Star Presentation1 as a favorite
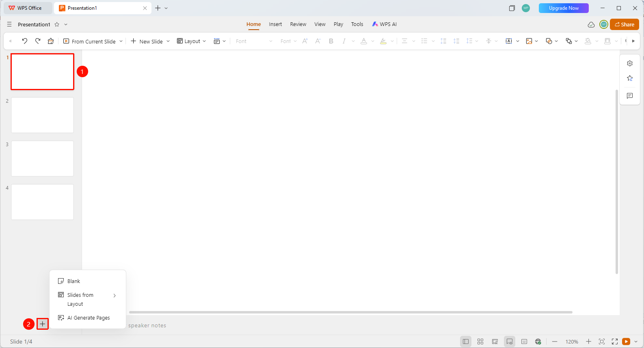Screen dimensions: 644x348 point(57,24)
